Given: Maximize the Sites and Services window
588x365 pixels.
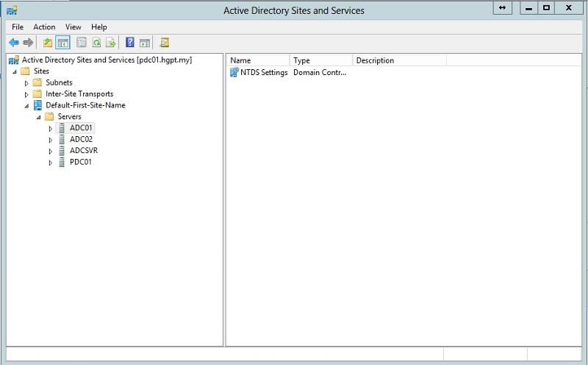Looking at the screenshot, I should [546, 7].
